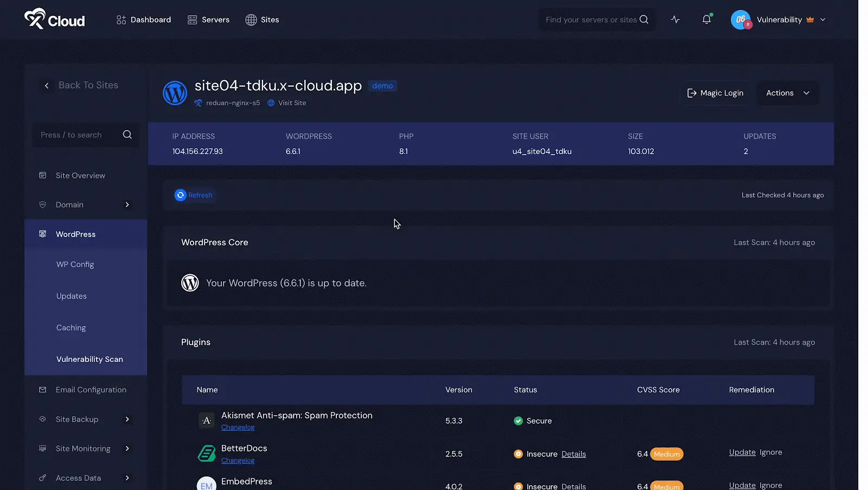Open BetterDocs Changelog link
The height and width of the screenshot is (490, 868).
pyautogui.click(x=238, y=460)
